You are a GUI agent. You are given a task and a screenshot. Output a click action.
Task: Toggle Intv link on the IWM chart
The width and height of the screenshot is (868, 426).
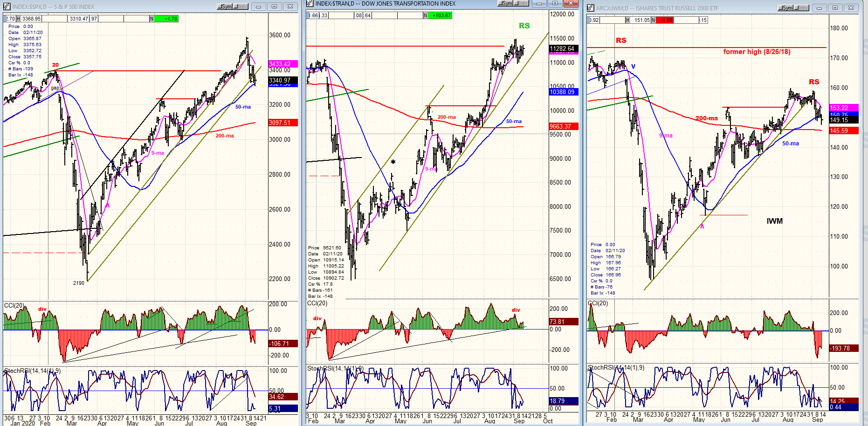pyautogui.click(x=801, y=8)
